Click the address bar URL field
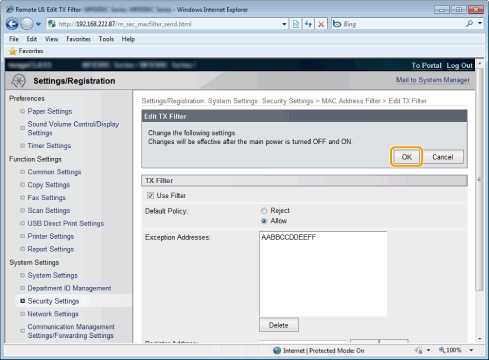 coord(168,24)
